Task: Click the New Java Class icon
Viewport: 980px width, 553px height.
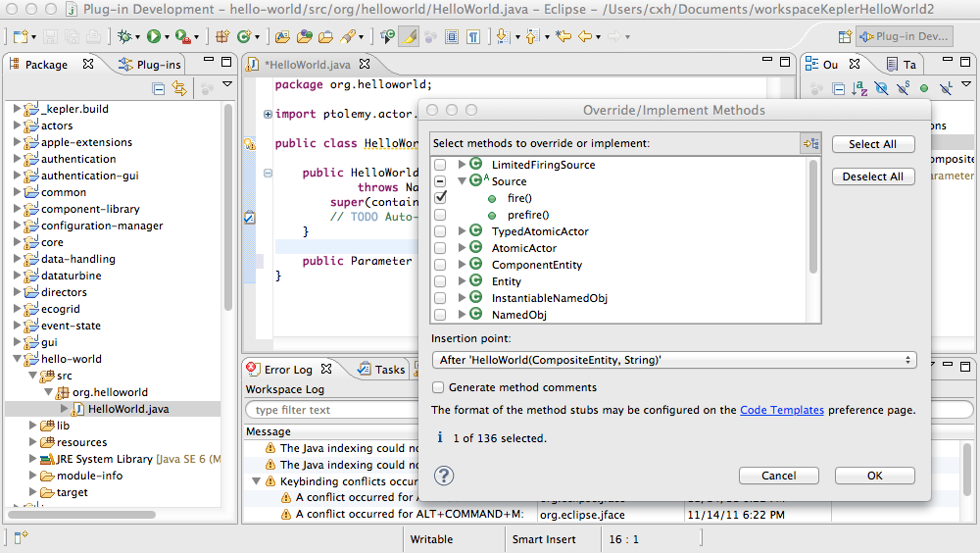Action: (x=244, y=37)
